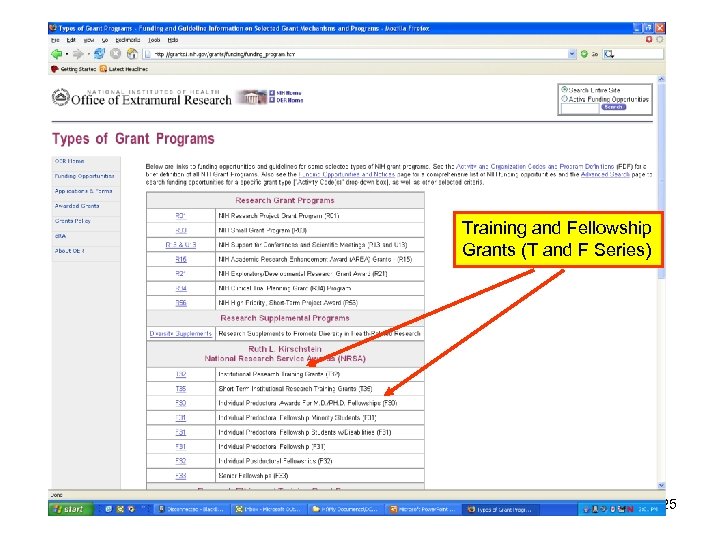Switch to the Inbox - Microsoft Outlook taskbar item

[x=268, y=509]
